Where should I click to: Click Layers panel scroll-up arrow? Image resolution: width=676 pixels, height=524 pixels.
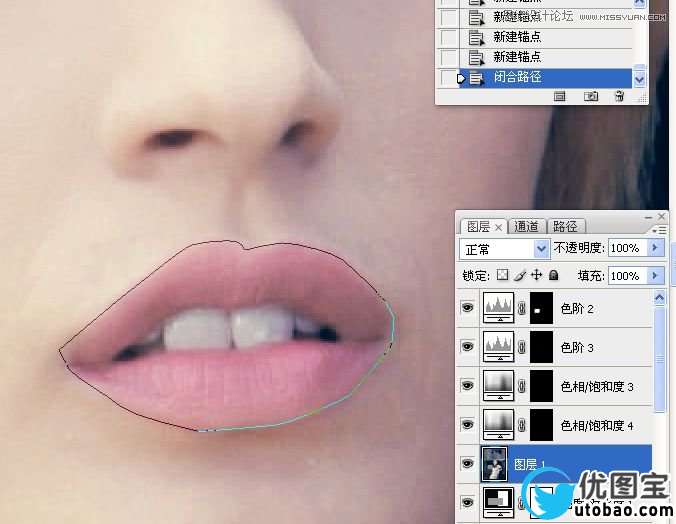tap(659, 298)
